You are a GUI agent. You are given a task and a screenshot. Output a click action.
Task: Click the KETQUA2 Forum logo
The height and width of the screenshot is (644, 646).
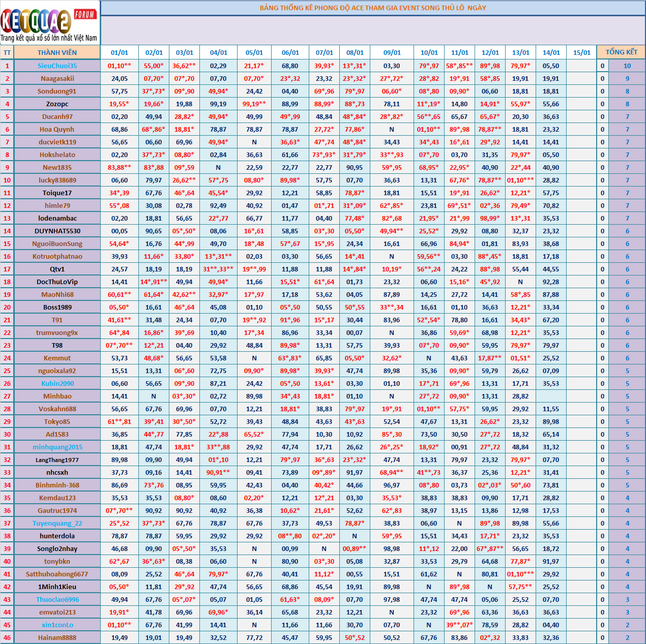coord(50,23)
